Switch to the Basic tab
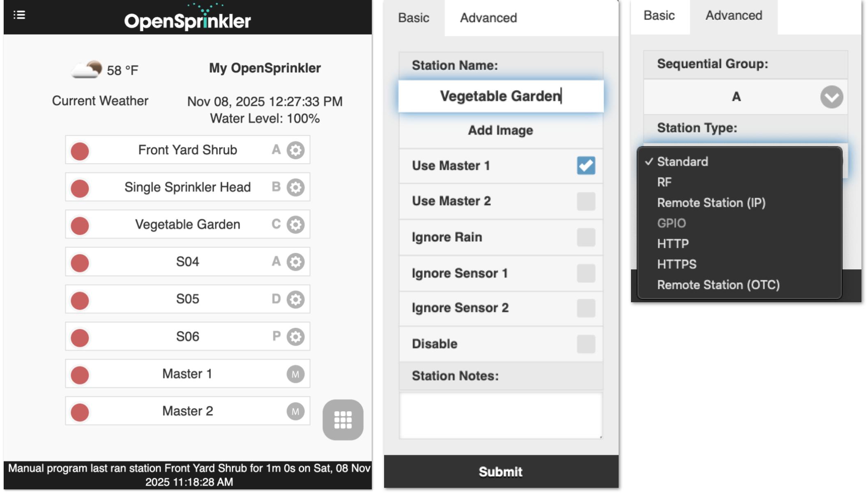The height and width of the screenshot is (493, 868). 413,17
